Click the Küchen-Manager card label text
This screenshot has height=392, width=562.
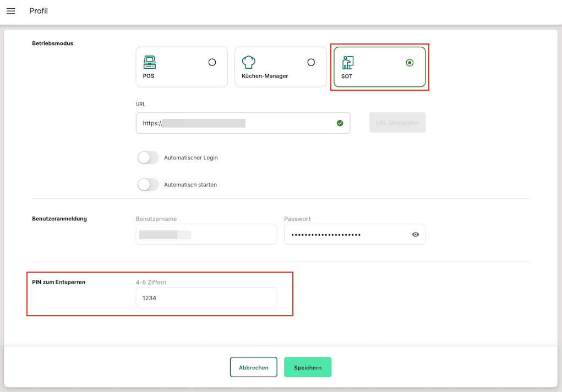tap(265, 76)
